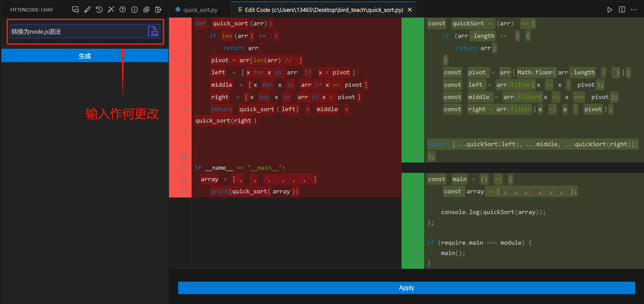Select the Edit Code diff tab
The image size is (644, 304).
tap(323, 10)
